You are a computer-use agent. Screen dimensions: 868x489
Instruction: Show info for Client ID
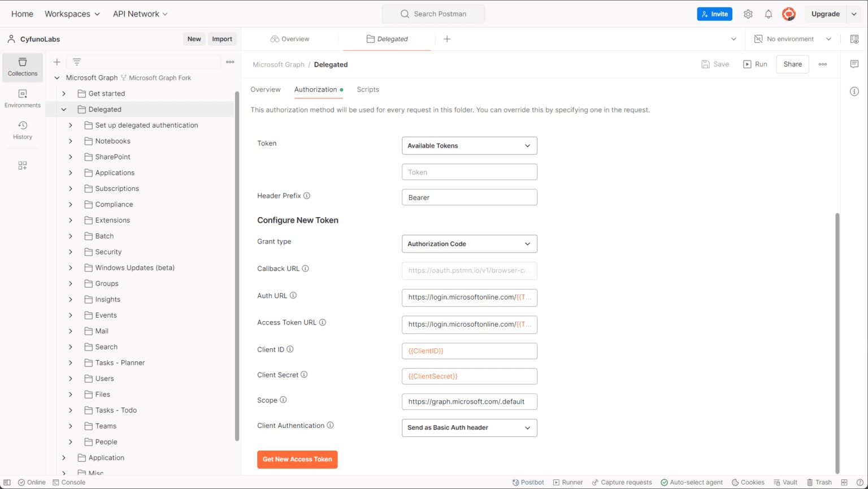coord(290,349)
